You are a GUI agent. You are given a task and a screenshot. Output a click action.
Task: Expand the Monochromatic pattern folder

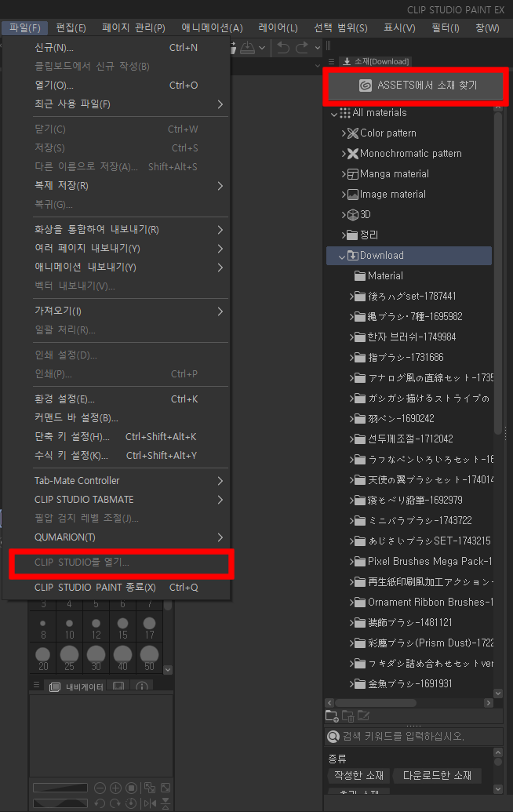[344, 154]
